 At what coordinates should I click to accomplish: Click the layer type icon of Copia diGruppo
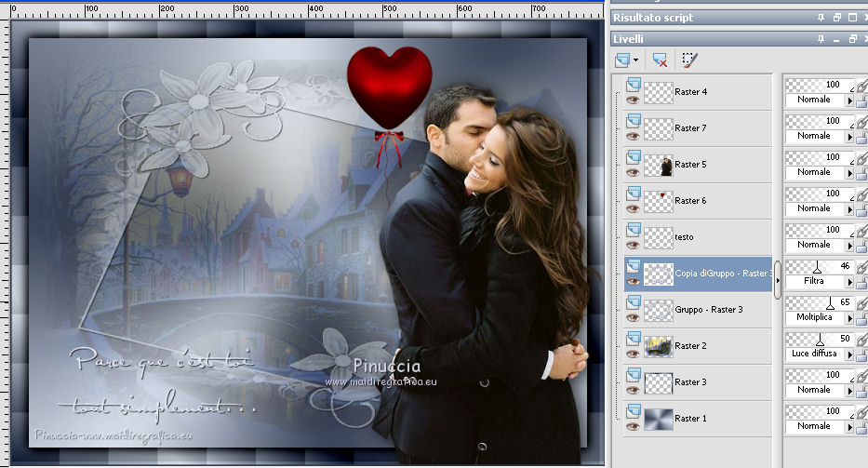point(634,265)
